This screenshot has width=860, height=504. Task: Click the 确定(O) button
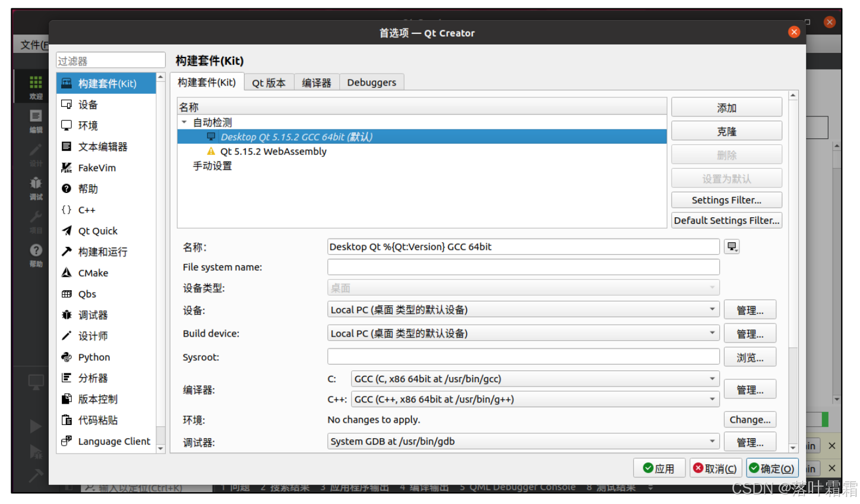[772, 468]
